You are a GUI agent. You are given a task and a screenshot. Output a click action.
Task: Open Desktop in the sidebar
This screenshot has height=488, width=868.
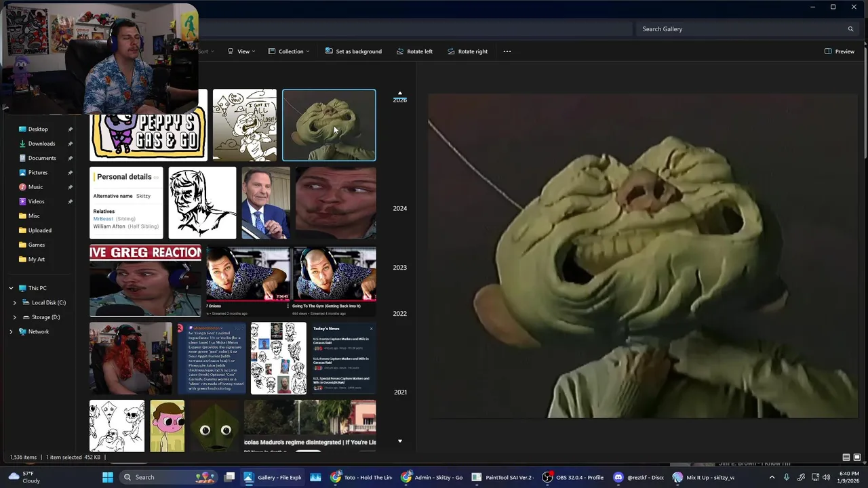[38, 129]
